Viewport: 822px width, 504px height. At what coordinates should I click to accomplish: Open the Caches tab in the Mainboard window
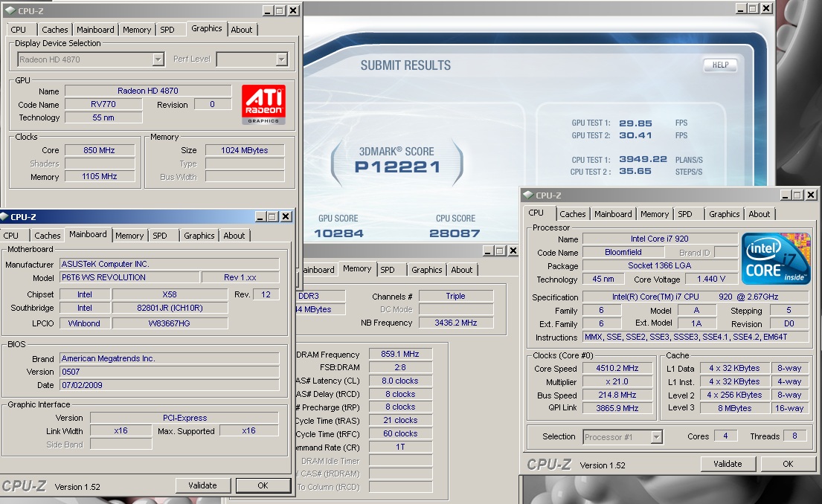(x=48, y=236)
